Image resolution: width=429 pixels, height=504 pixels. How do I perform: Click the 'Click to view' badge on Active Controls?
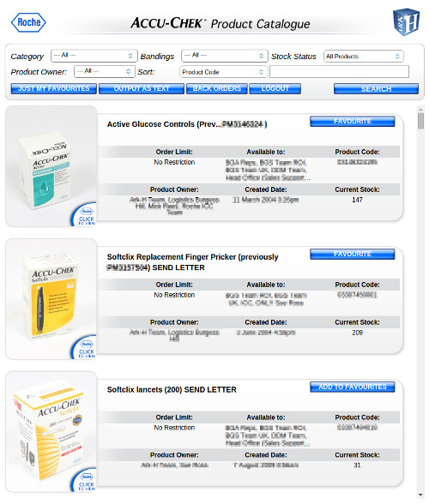[x=84, y=215]
